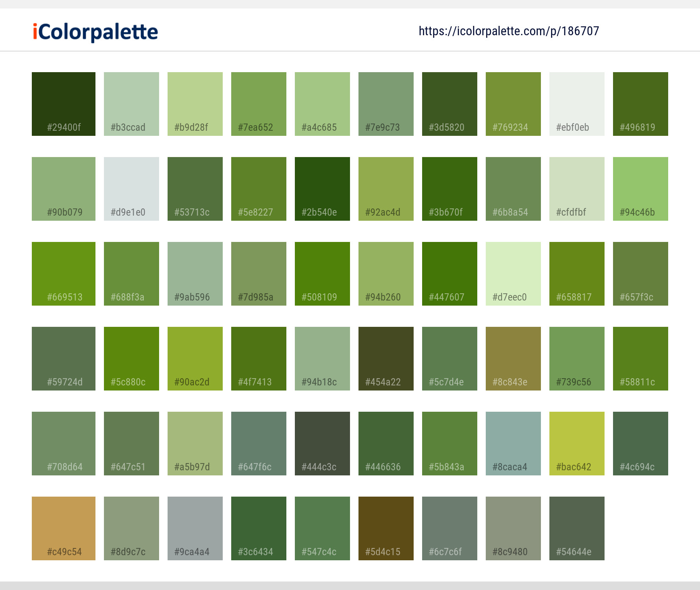
Task: Select the #547c4c swatch
Action: (x=322, y=528)
